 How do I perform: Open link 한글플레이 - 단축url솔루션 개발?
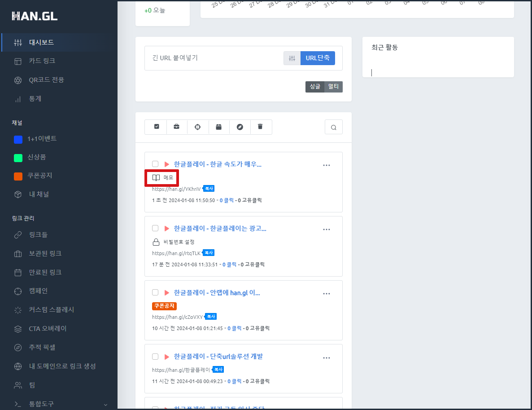[x=218, y=357]
